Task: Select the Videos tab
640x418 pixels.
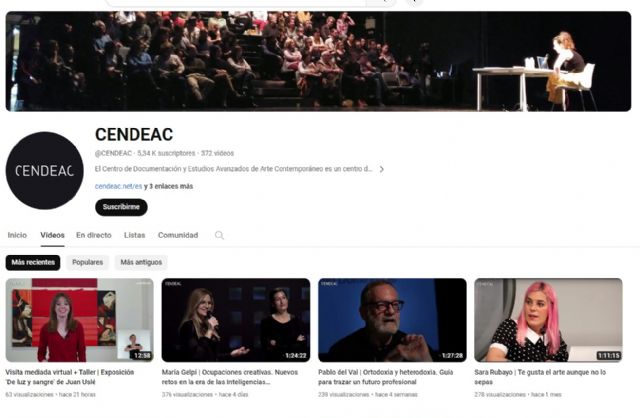Action: click(x=52, y=235)
